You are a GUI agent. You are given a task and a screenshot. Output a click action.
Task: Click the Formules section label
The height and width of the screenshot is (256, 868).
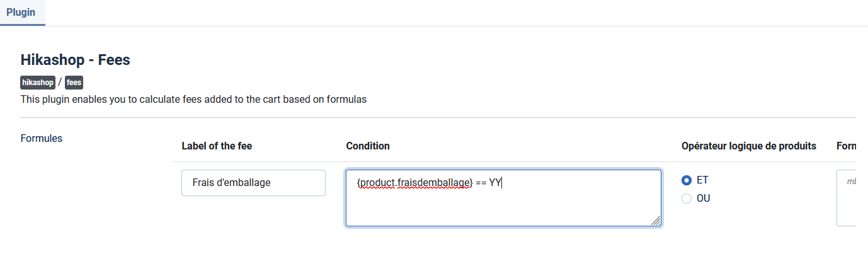[x=42, y=138]
